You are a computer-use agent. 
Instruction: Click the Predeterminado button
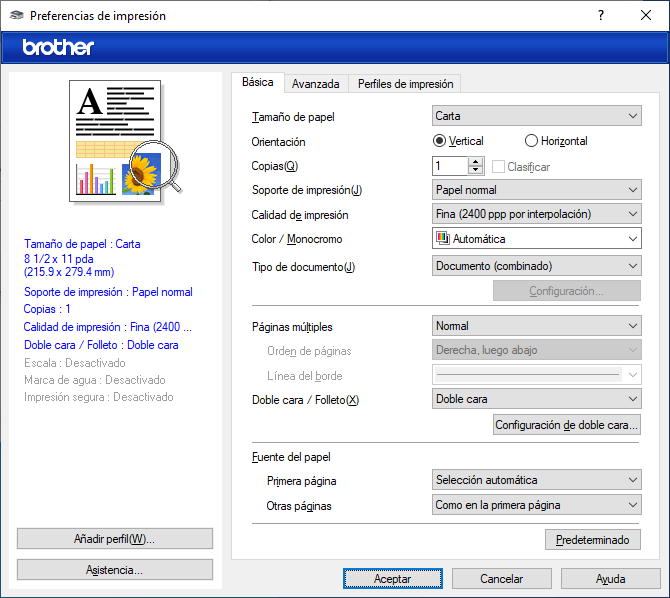click(x=592, y=540)
